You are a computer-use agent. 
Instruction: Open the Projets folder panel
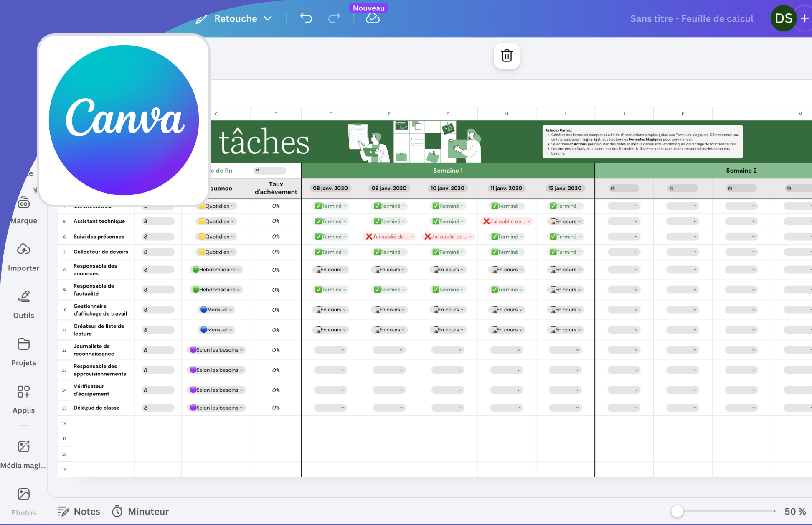23,352
